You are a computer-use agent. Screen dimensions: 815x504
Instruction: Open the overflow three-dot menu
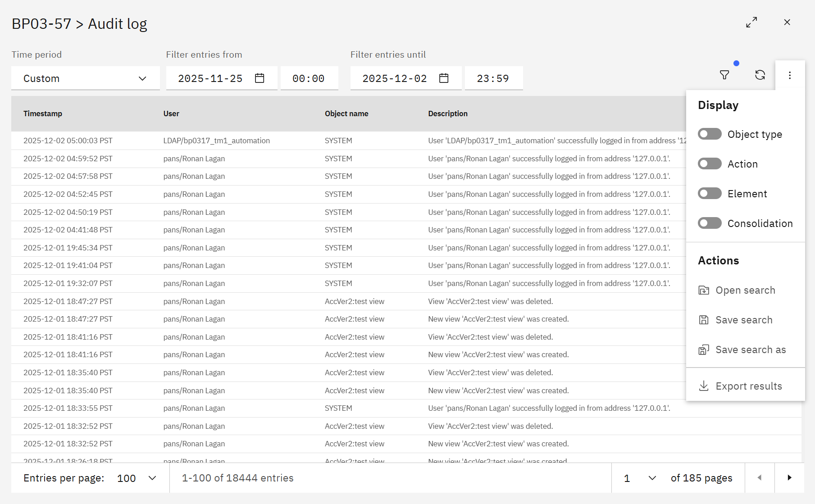pos(790,75)
